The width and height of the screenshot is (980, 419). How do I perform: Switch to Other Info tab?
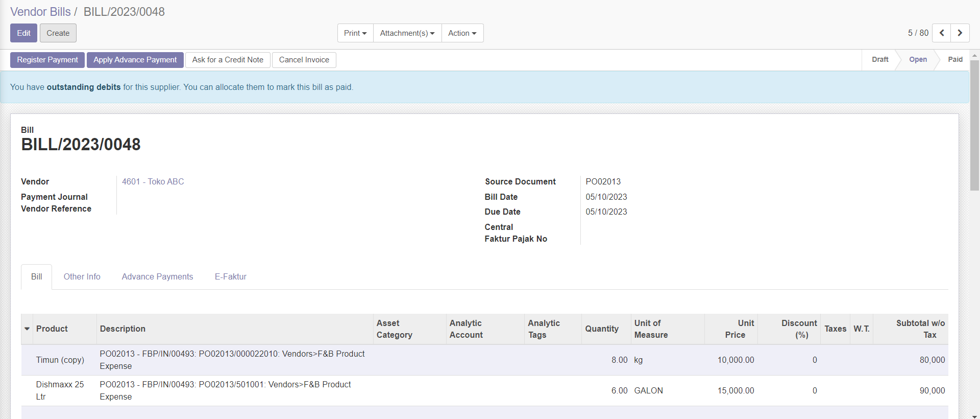point(82,276)
